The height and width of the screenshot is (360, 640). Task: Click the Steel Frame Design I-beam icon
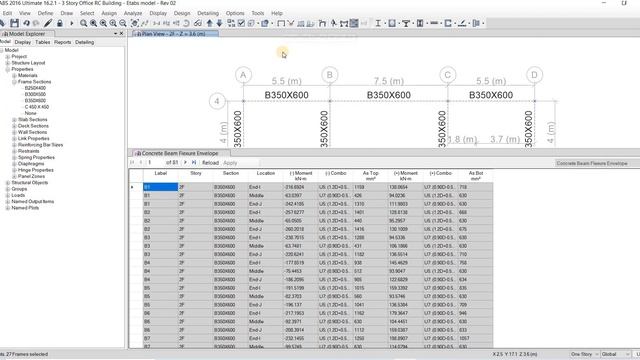click(378, 23)
